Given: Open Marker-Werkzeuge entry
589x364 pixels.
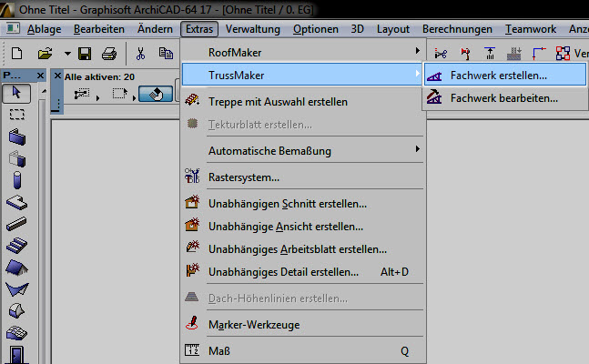Looking at the screenshot, I should click(x=302, y=325).
